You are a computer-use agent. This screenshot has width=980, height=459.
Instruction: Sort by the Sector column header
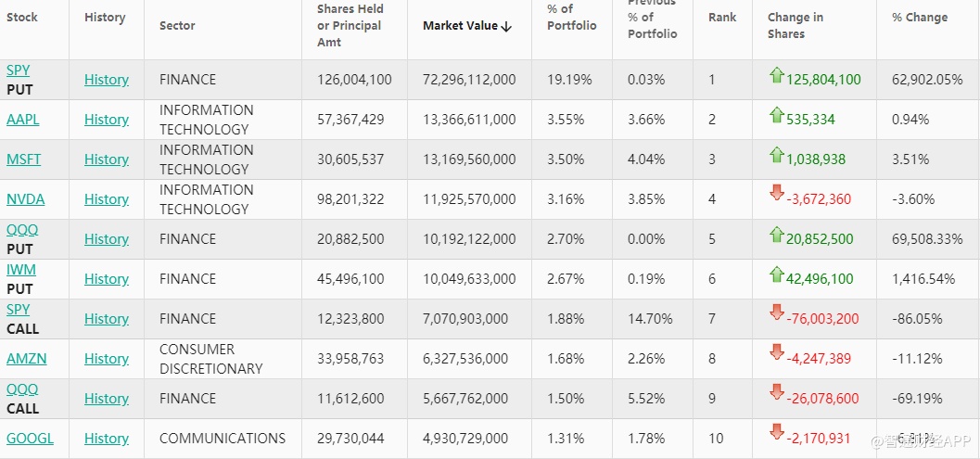tap(177, 26)
